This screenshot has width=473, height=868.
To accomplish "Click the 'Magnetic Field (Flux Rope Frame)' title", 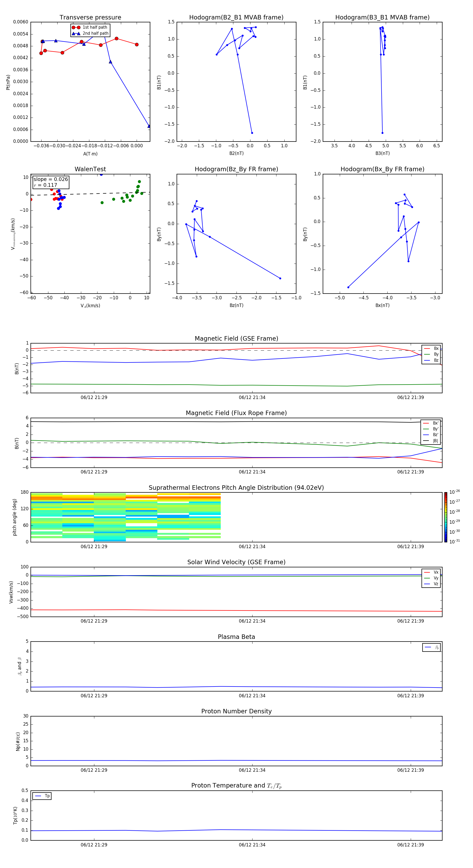I will [x=236, y=413].
